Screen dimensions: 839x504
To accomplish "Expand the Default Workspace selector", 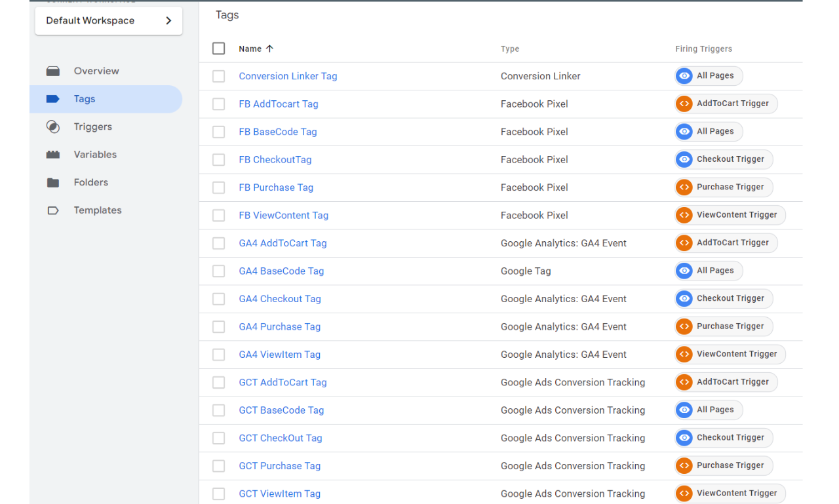I will [x=109, y=21].
